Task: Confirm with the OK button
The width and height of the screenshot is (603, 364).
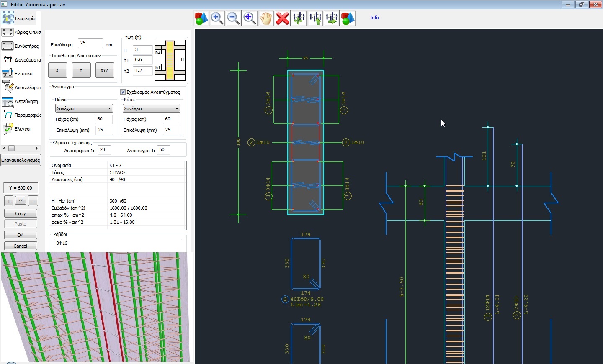Action: coord(21,235)
